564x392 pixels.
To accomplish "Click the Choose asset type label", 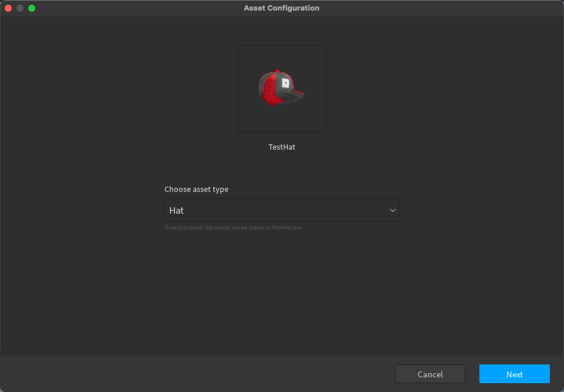I will click(196, 190).
